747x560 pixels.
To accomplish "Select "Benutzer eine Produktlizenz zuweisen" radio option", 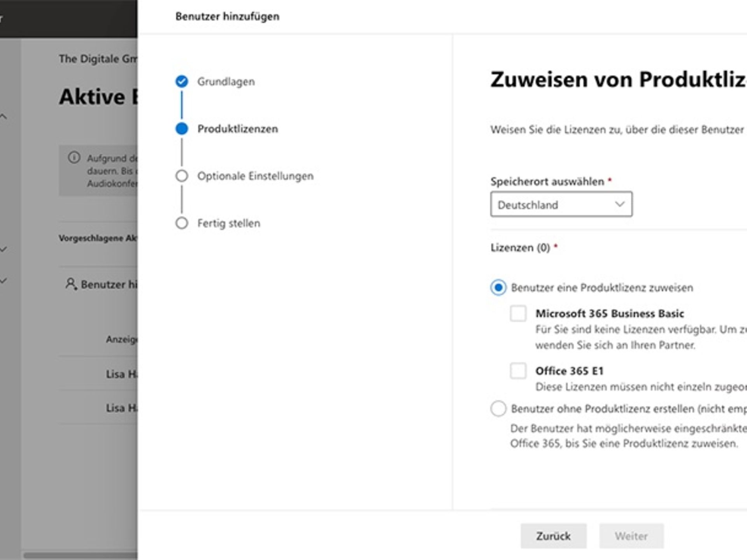I will (498, 288).
